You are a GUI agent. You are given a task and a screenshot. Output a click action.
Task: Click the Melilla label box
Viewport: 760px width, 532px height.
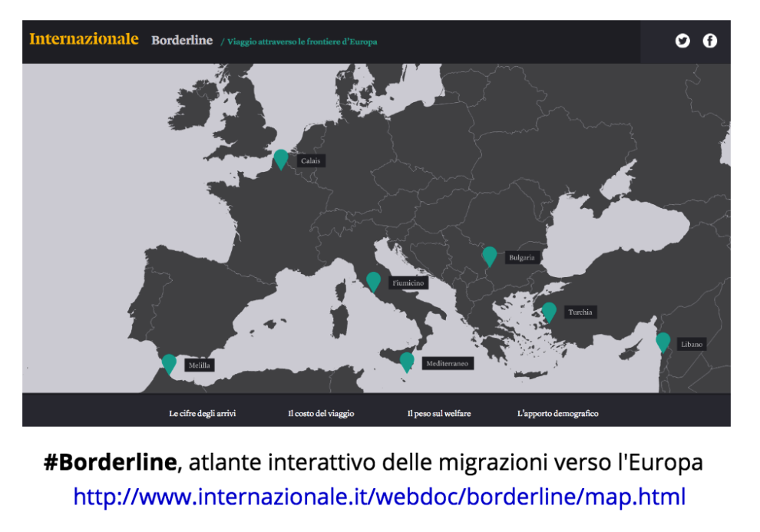199,365
